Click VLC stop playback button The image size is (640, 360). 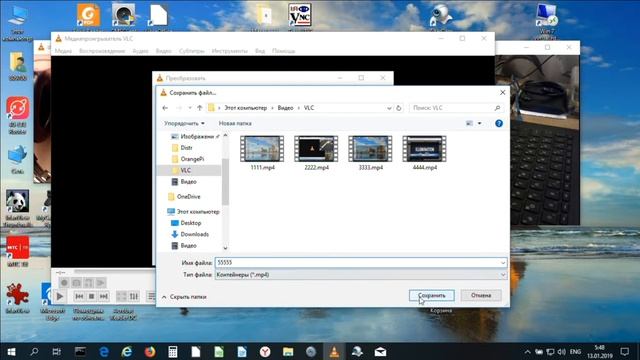91,296
